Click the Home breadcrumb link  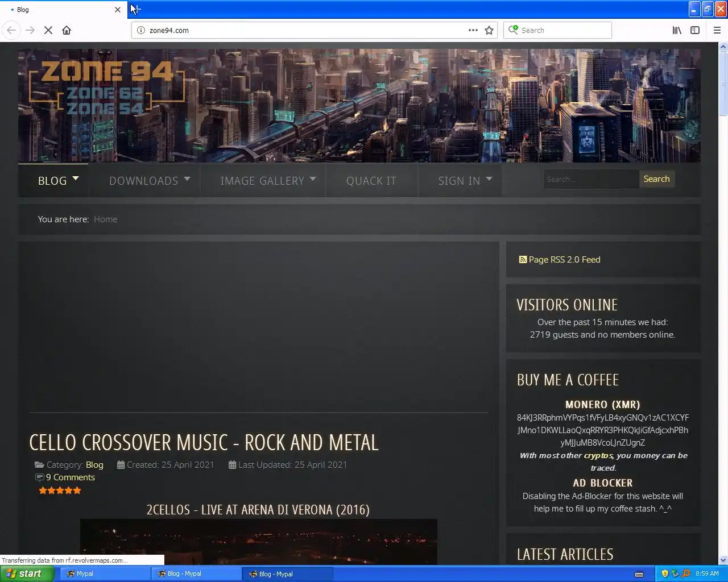tap(105, 219)
